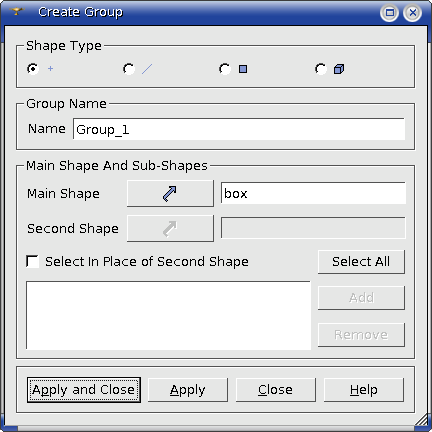432x432 pixels.
Task: Click the Select All button
Action: (x=361, y=262)
